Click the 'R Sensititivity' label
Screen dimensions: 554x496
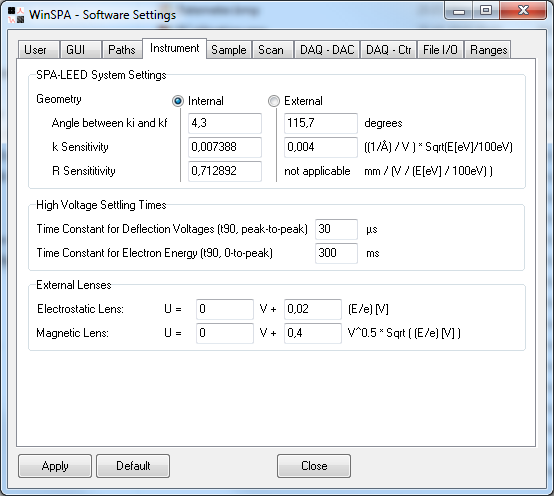[x=84, y=171]
